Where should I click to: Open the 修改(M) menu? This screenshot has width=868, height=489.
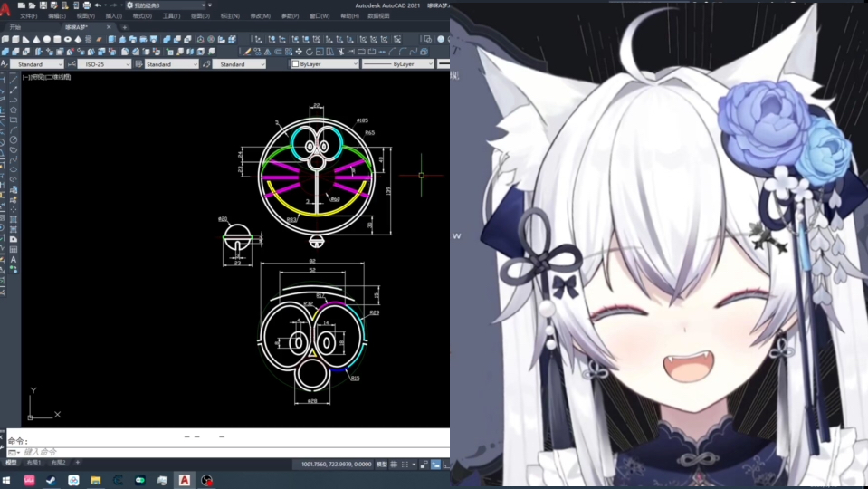pyautogui.click(x=260, y=16)
